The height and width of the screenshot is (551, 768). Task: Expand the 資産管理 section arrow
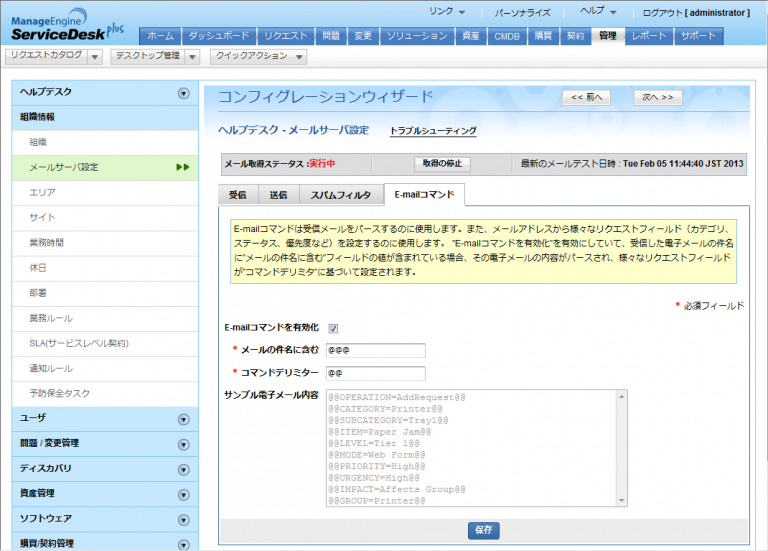click(x=183, y=494)
